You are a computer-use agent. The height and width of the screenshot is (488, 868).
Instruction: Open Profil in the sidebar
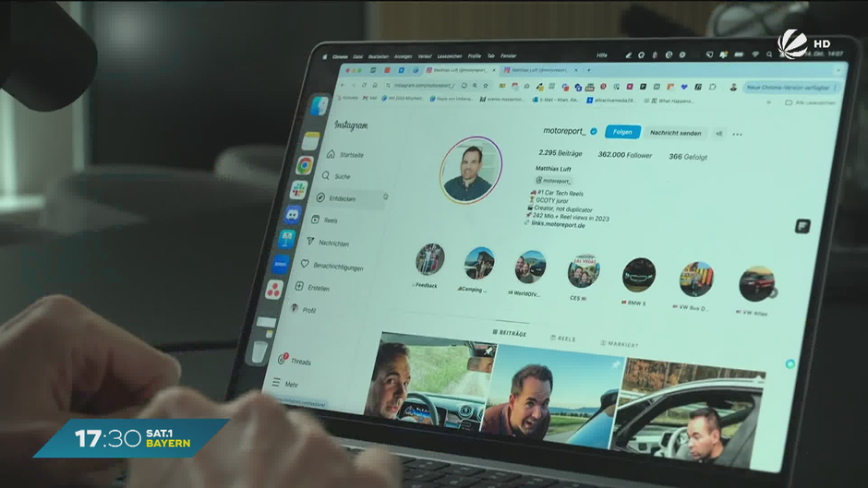pyautogui.click(x=303, y=309)
